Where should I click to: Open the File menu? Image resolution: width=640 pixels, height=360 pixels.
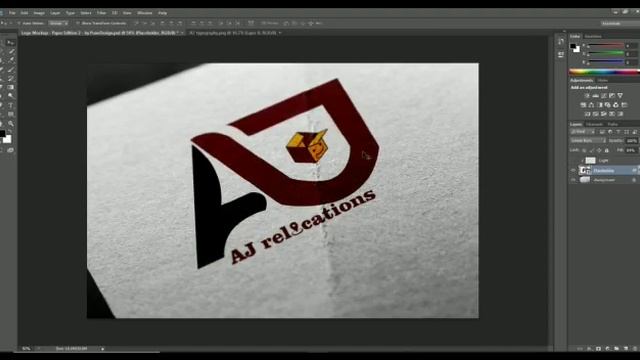tap(12, 13)
